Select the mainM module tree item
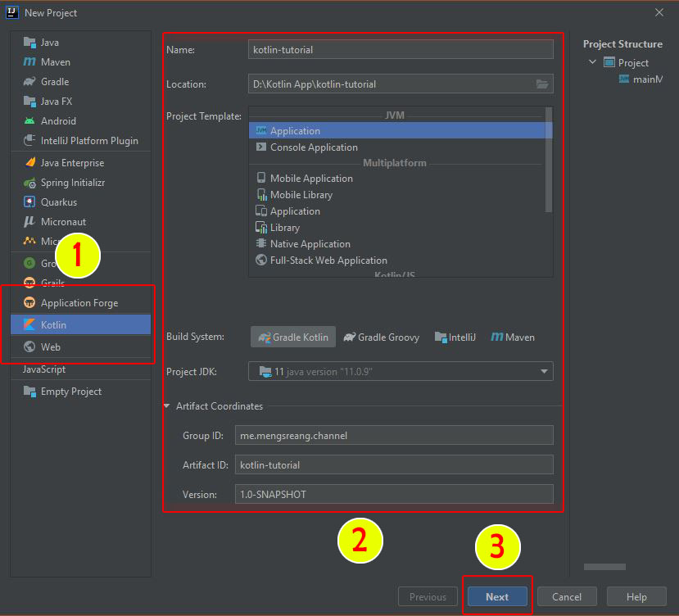 tap(641, 79)
